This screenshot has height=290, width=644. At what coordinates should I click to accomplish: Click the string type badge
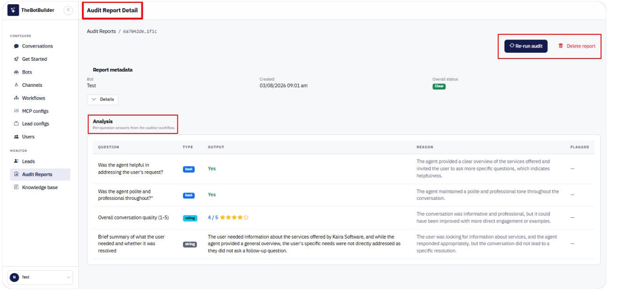click(190, 244)
